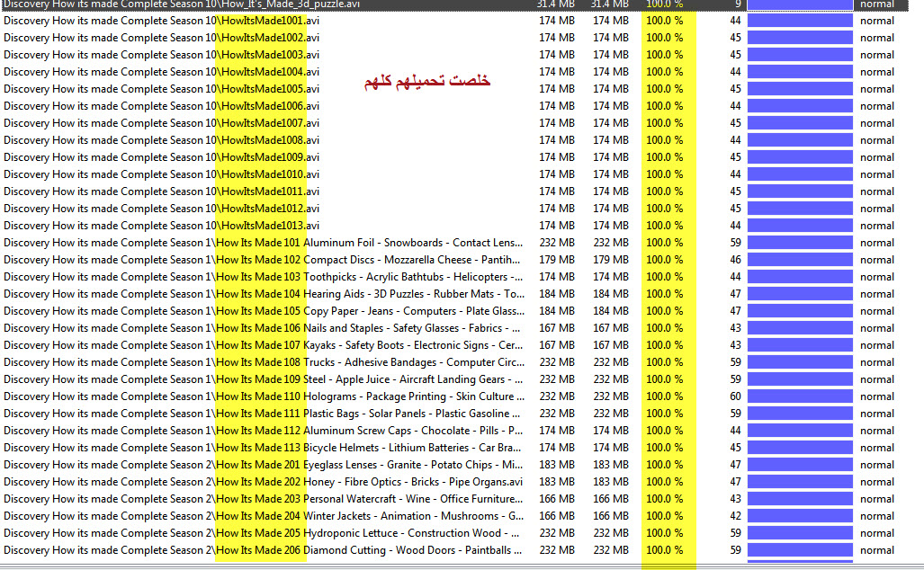Click piece count 60 in 110 Holograms row

tap(735, 396)
